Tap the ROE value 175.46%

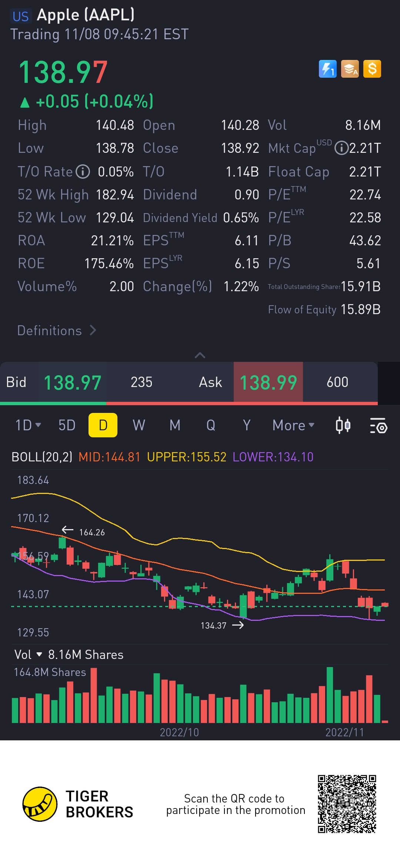[109, 263]
